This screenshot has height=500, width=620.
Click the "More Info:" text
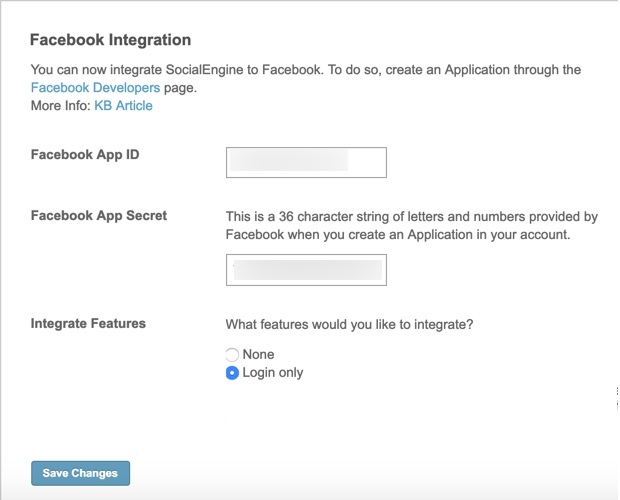click(x=61, y=106)
